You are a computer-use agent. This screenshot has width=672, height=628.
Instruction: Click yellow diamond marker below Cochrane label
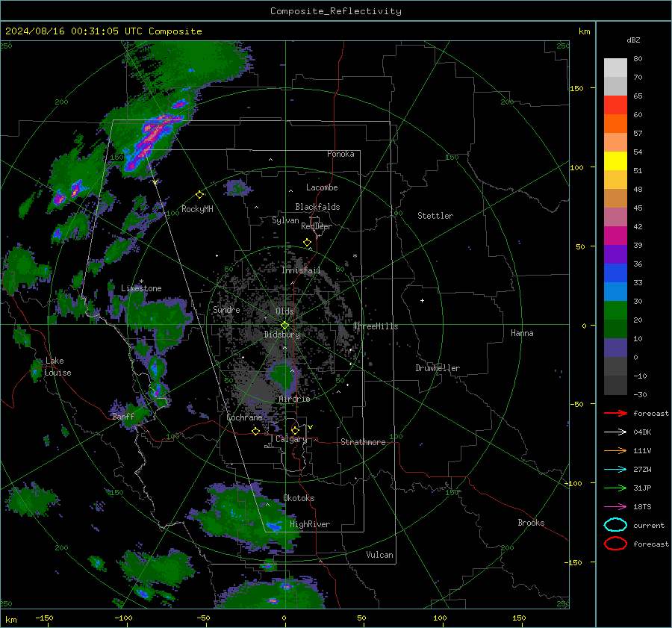(255, 432)
